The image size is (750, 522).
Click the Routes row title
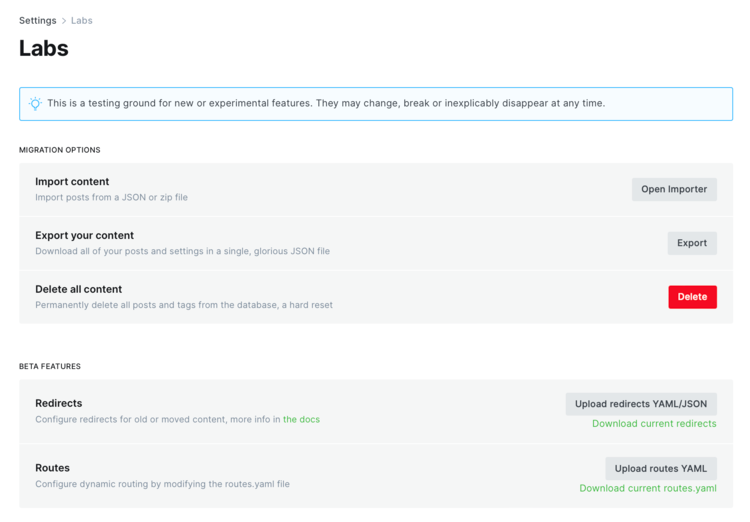(x=53, y=467)
